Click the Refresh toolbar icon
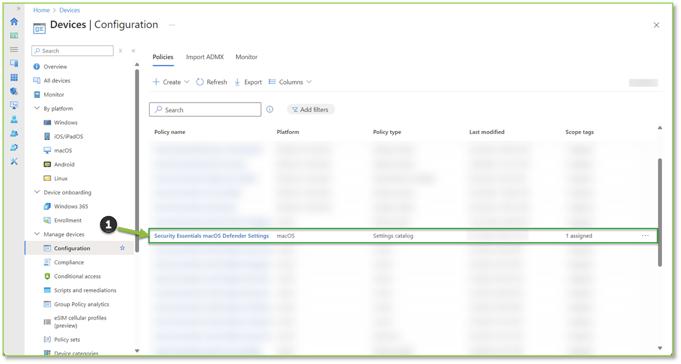The image size is (681, 364). tap(200, 82)
